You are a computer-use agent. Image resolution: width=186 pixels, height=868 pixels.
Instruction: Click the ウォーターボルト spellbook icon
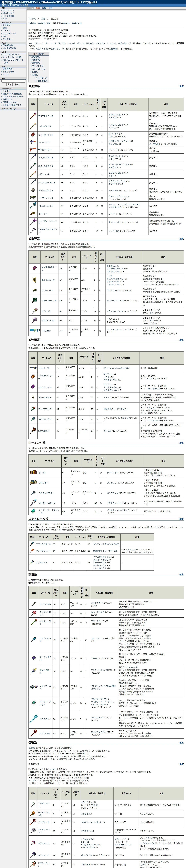33,135
